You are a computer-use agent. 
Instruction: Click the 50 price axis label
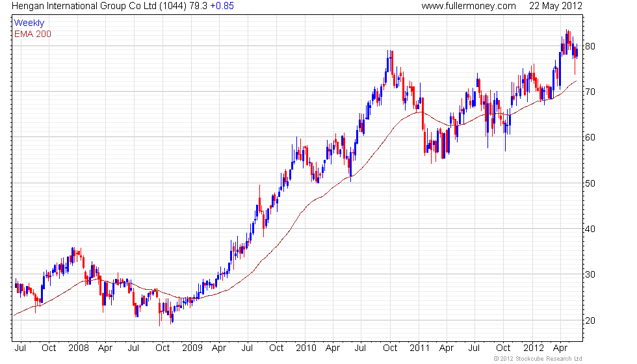pyautogui.click(x=590, y=183)
